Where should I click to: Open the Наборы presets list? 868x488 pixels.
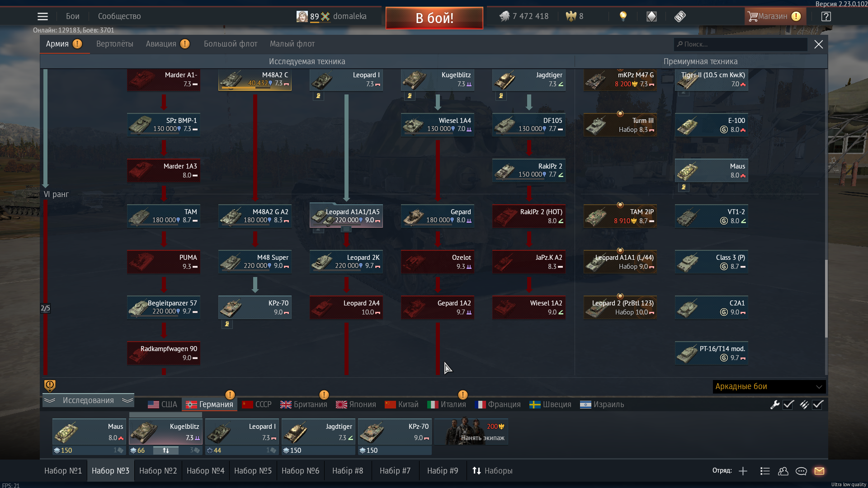(x=492, y=471)
